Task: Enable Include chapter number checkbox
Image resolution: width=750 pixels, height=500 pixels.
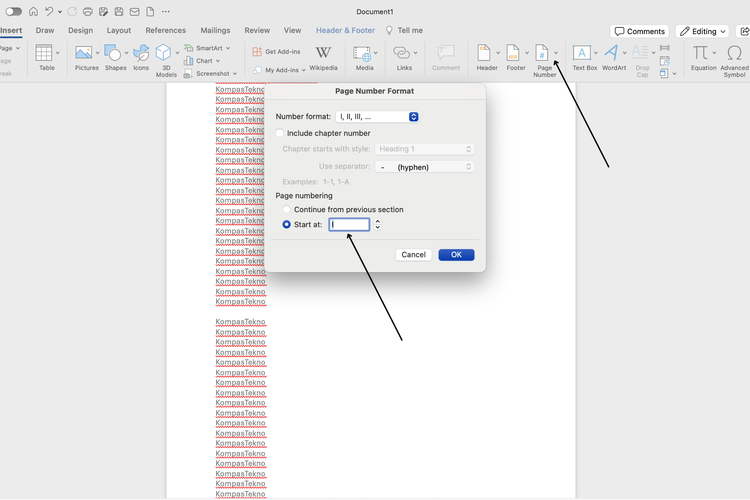Action: (280, 133)
